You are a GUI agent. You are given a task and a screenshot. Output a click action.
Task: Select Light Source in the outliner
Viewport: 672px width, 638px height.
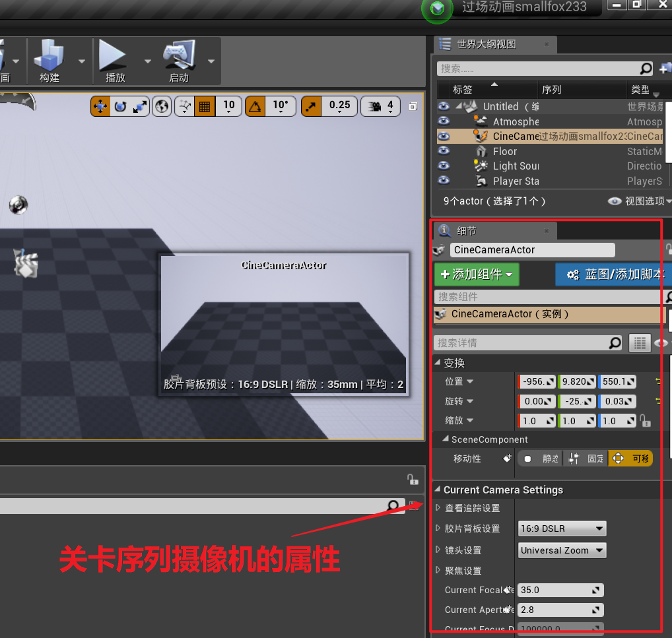tap(516, 166)
